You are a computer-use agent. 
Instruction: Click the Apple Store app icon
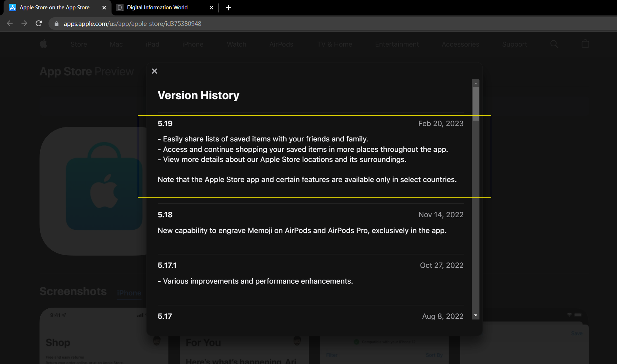click(x=93, y=191)
